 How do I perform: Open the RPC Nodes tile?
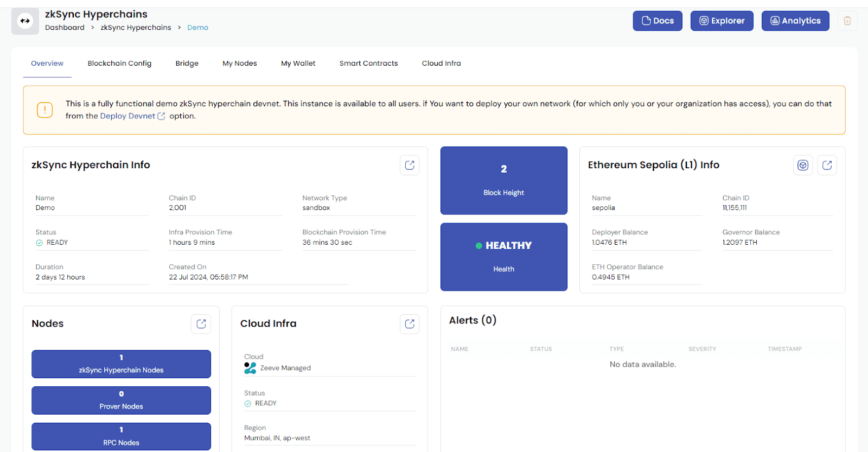click(121, 436)
